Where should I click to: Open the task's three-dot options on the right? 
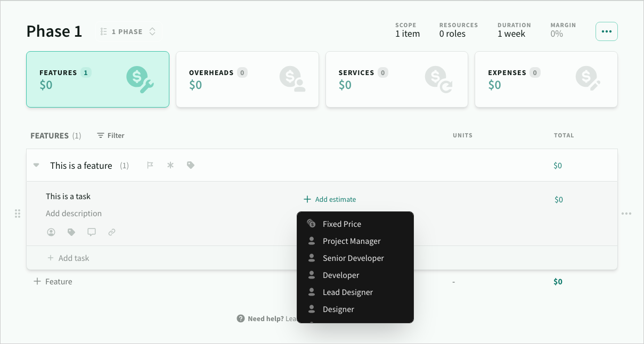(x=626, y=214)
